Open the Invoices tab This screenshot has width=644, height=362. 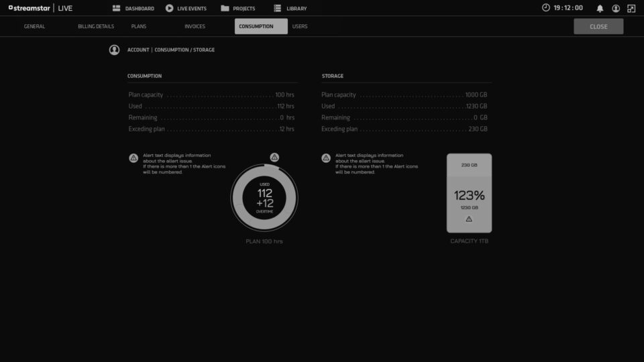(x=195, y=26)
